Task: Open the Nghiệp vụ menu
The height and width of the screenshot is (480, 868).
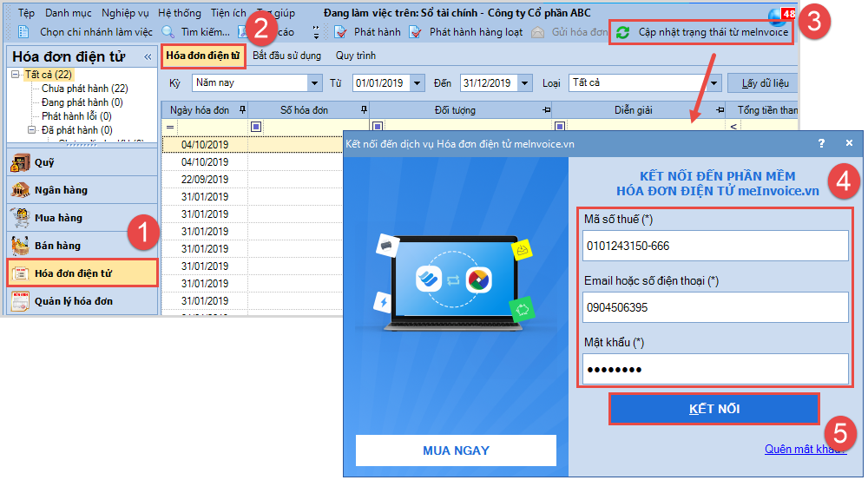Action: [124, 13]
